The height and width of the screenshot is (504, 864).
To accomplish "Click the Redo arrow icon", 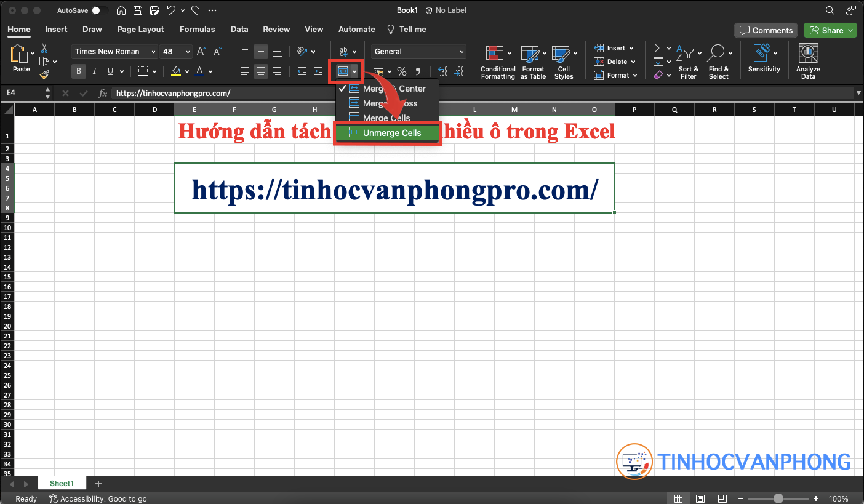I will (x=196, y=10).
